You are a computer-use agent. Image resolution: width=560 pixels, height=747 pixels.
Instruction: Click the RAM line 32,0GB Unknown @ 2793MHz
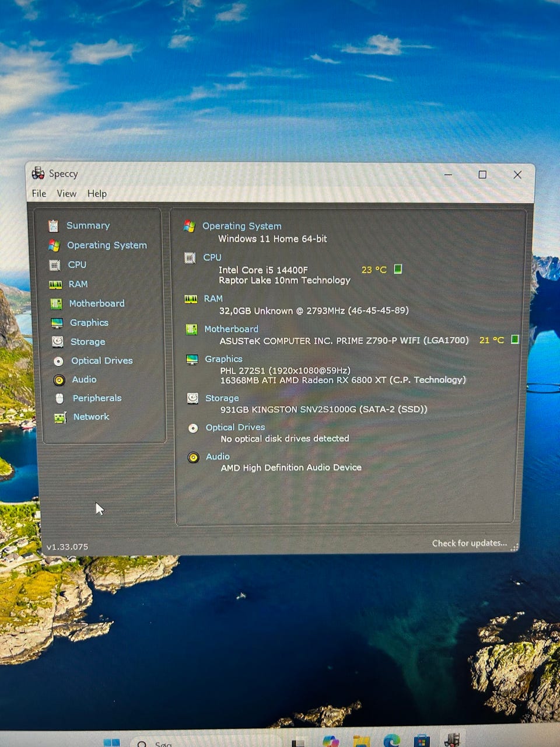tap(314, 310)
